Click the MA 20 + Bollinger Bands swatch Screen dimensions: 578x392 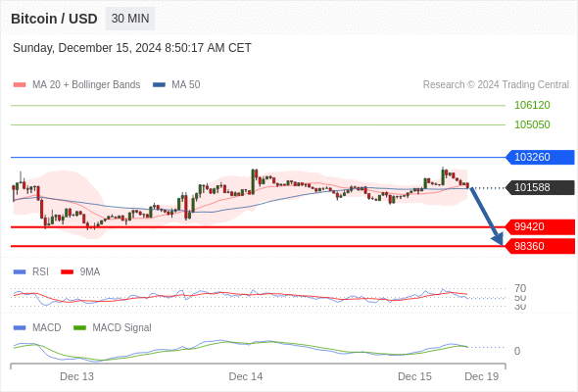(x=20, y=85)
